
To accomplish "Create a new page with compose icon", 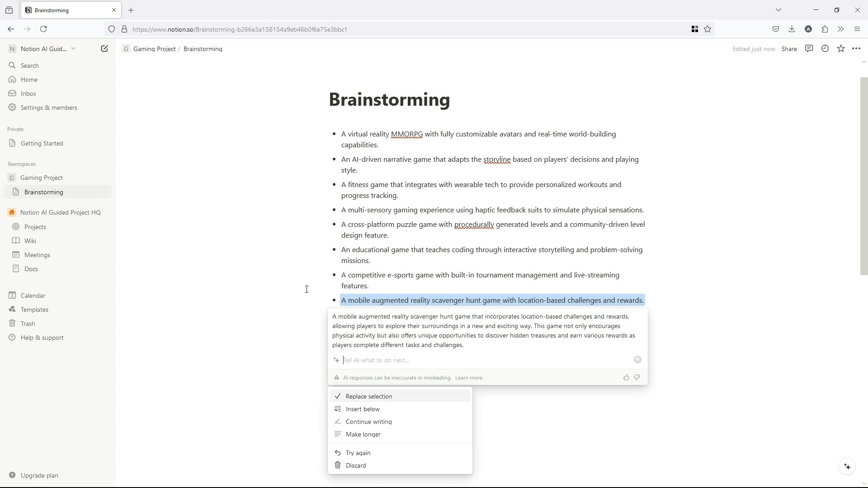I will tap(104, 49).
